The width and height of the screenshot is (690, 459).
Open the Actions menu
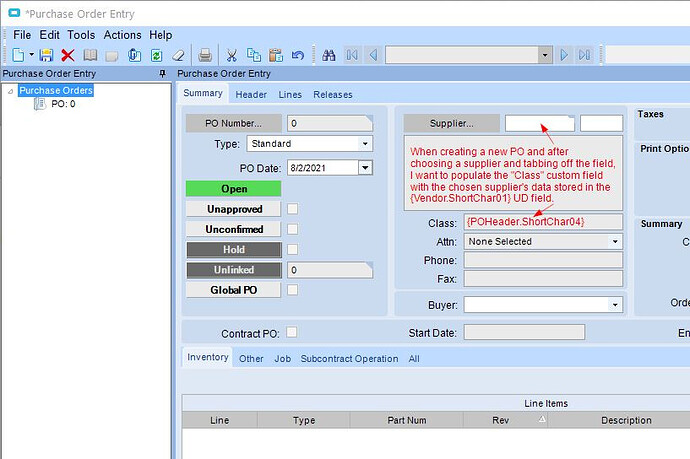coord(122,35)
